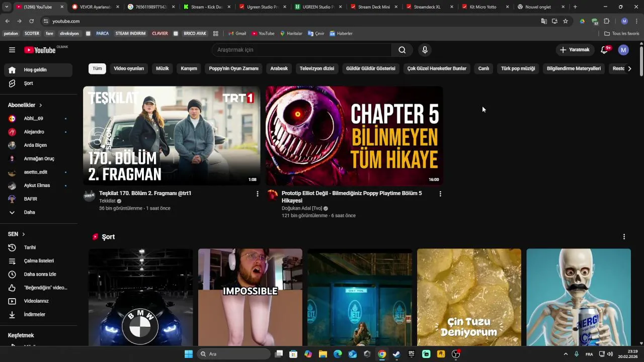The height and width of the screenshot is (362, 644).
Task: Click Teşkilat channel avatar below video
Action: click(x=90, y=196)
